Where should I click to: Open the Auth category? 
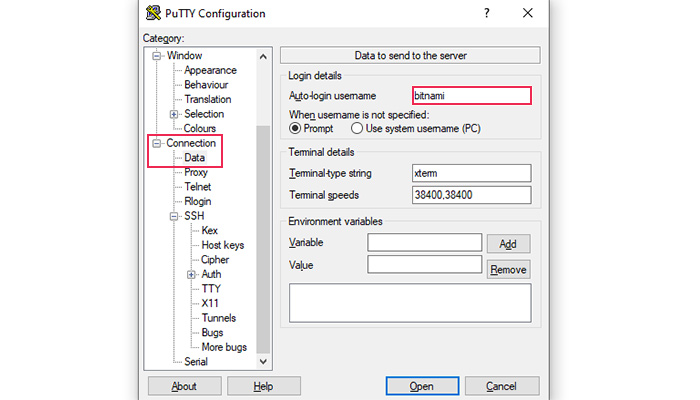pos(211,274)
